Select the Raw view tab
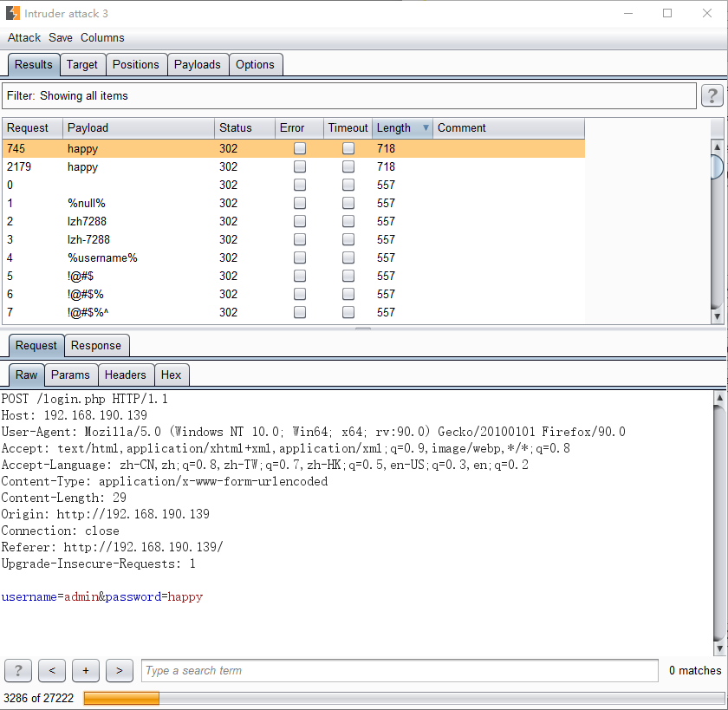Viewport: 728px width, 710px height. pos(27,375)
